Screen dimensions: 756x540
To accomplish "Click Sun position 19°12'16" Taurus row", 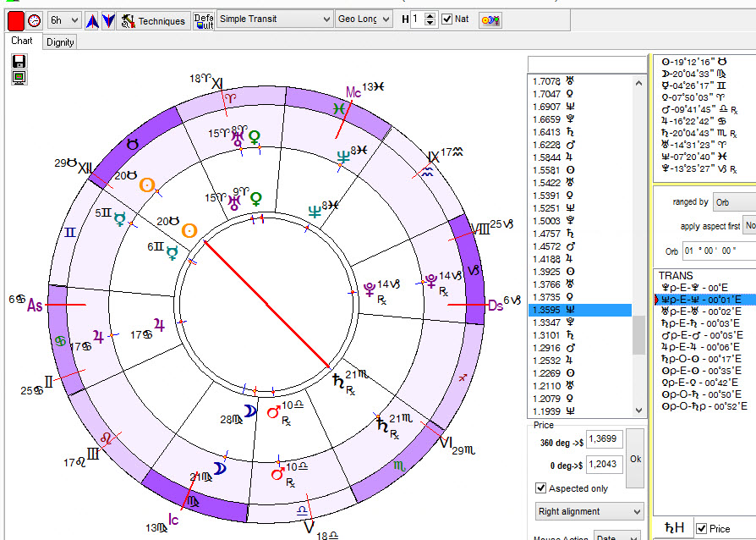I will click(694, 62).
